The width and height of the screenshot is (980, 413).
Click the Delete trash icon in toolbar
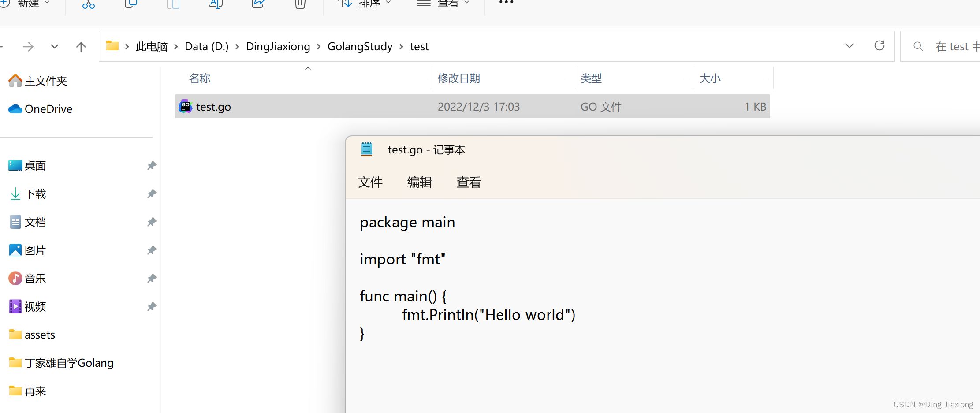pos(300,4)
